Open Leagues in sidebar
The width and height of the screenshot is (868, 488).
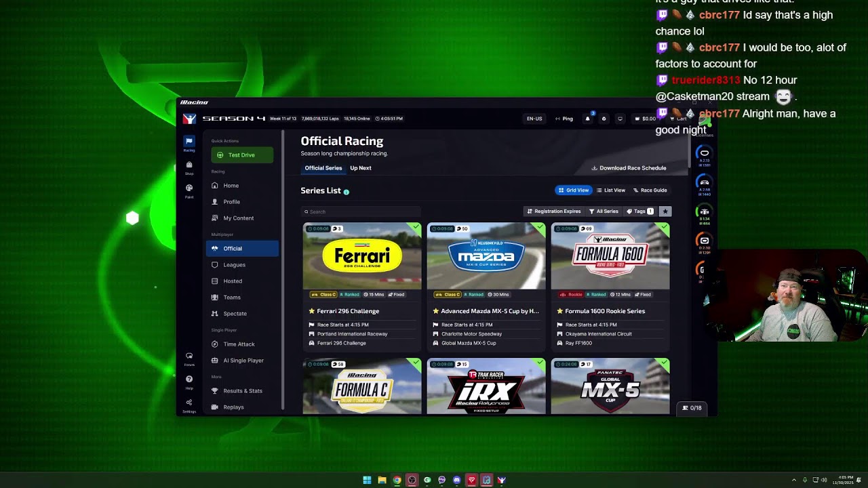242,265
